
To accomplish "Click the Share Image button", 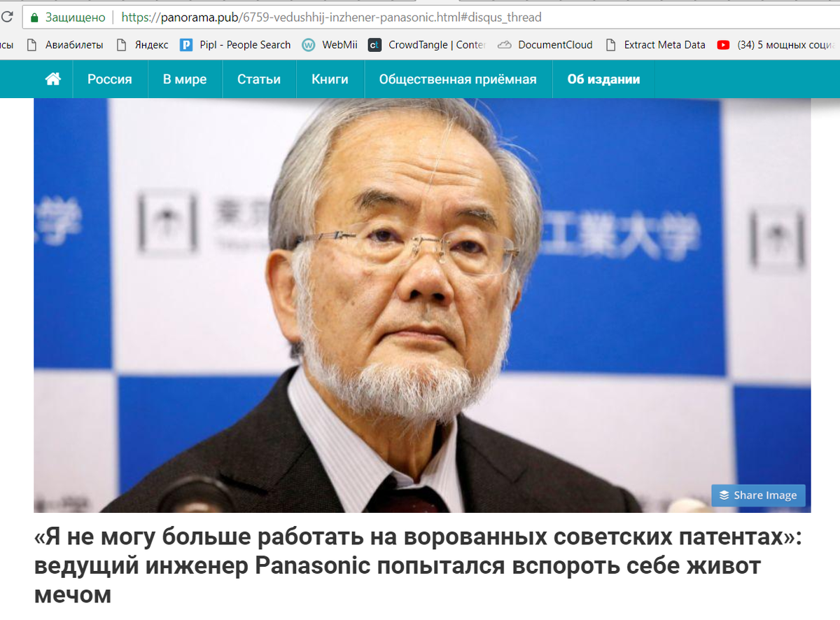I will pos(758,495).
